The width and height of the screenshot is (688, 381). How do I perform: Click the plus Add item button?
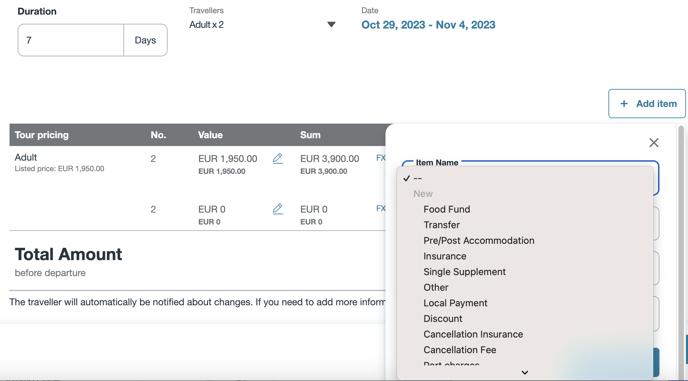tap(647, 104)
